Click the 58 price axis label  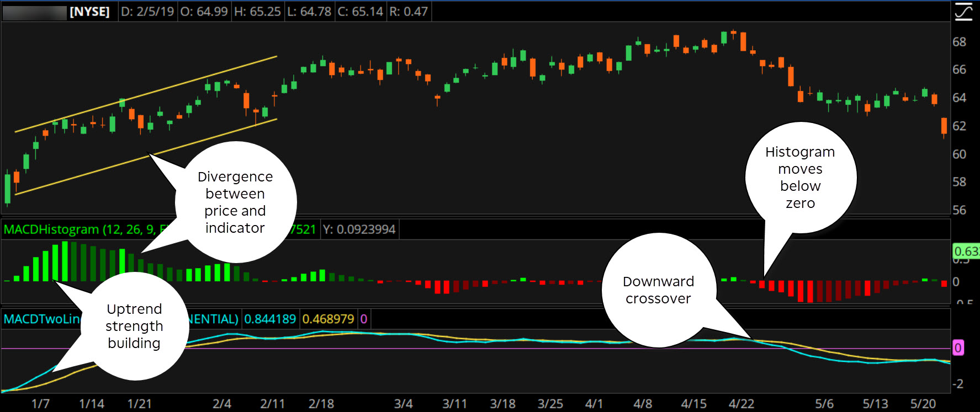(960, 181)
